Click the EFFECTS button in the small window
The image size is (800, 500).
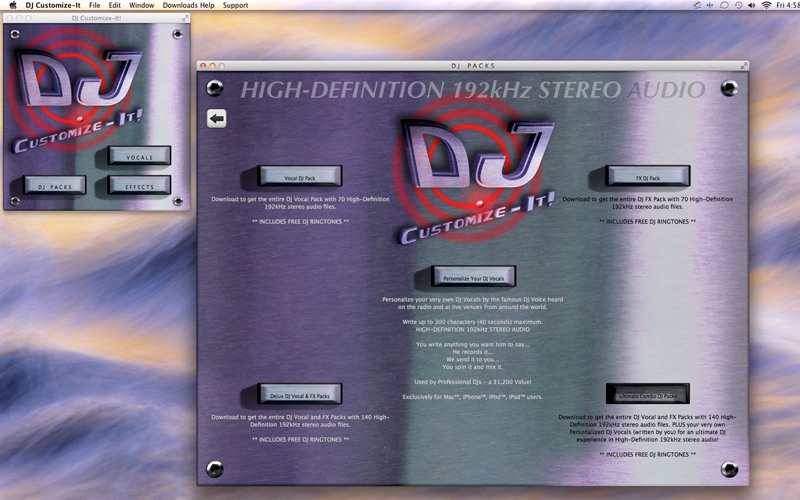139,185
